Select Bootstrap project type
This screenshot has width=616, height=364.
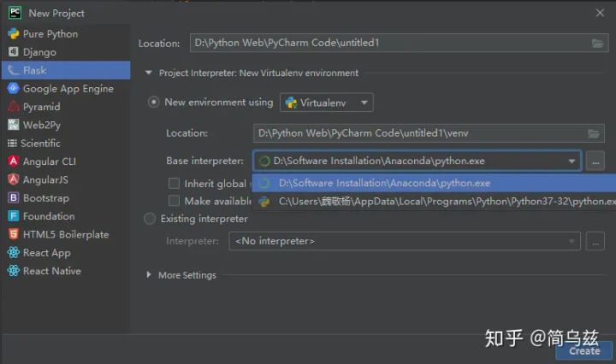(x=66, y=197)
